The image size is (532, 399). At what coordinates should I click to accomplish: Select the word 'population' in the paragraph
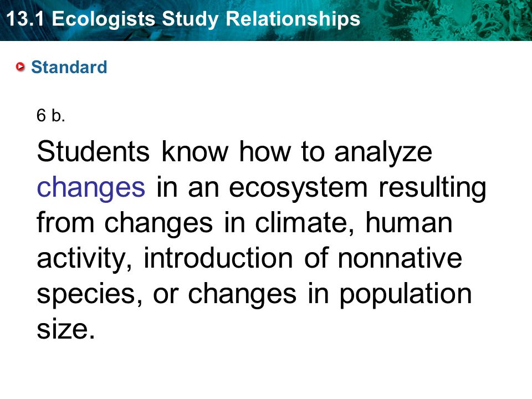406,294
